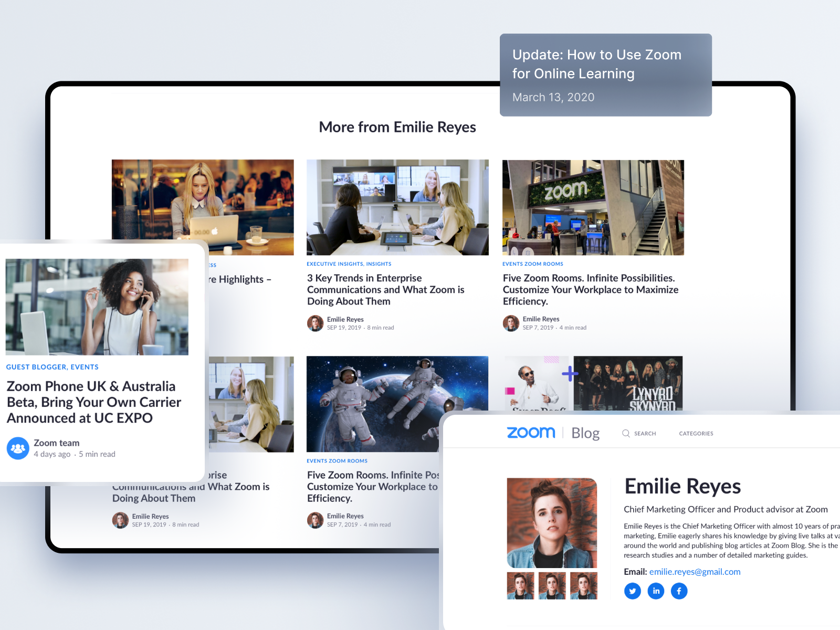Open the CATEGORIES menu
The height and width of the screenshot is (630, 840).
point(696,434)
